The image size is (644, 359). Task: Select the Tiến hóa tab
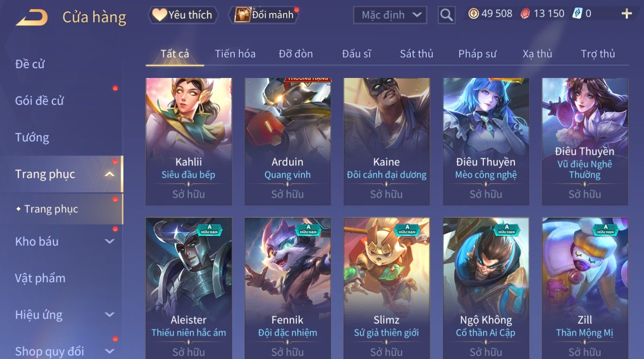235,54
